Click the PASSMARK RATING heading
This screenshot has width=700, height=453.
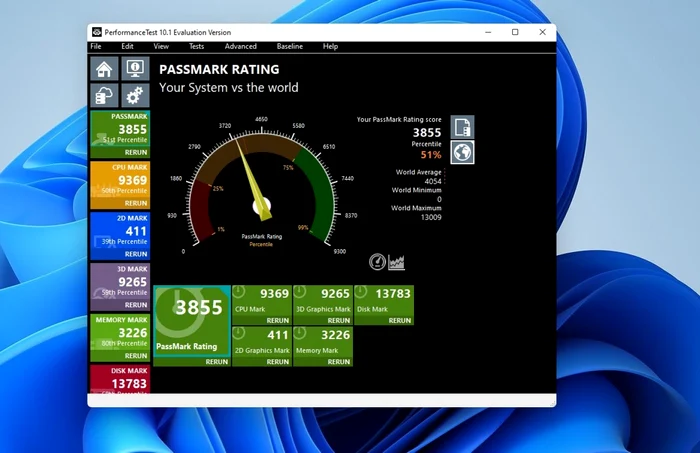[219, 70]
